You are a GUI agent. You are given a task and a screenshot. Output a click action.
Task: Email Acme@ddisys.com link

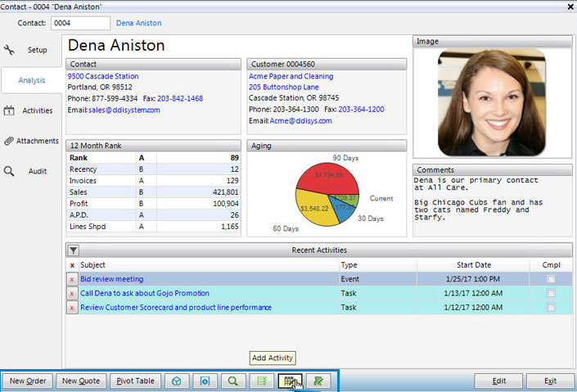(300, 121)
